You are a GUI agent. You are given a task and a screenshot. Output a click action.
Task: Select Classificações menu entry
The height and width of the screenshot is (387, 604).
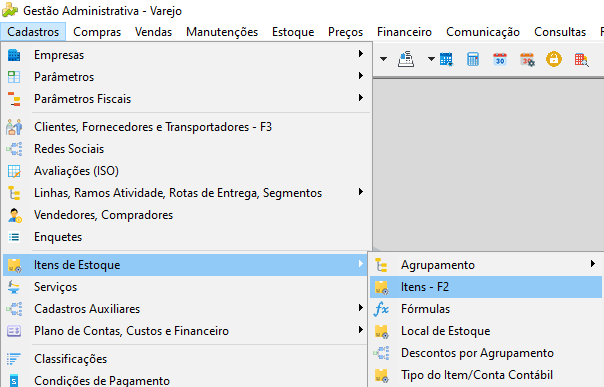[186, 359]
